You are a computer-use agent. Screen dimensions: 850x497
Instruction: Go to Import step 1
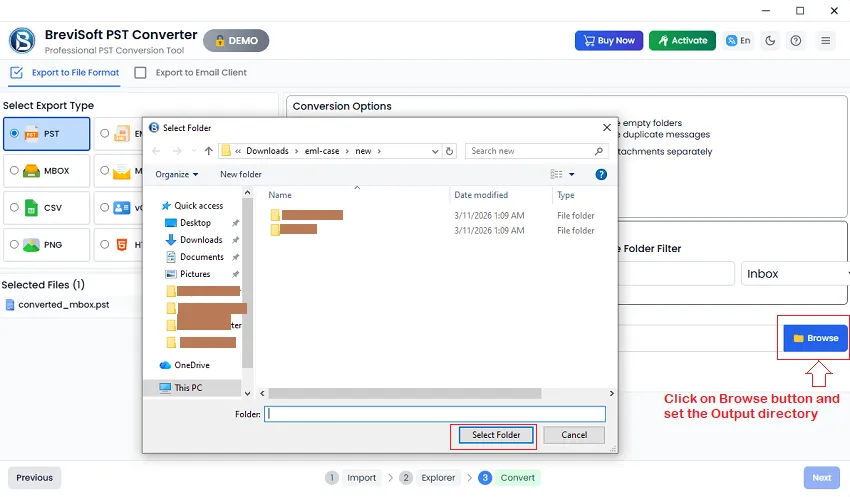351,477
